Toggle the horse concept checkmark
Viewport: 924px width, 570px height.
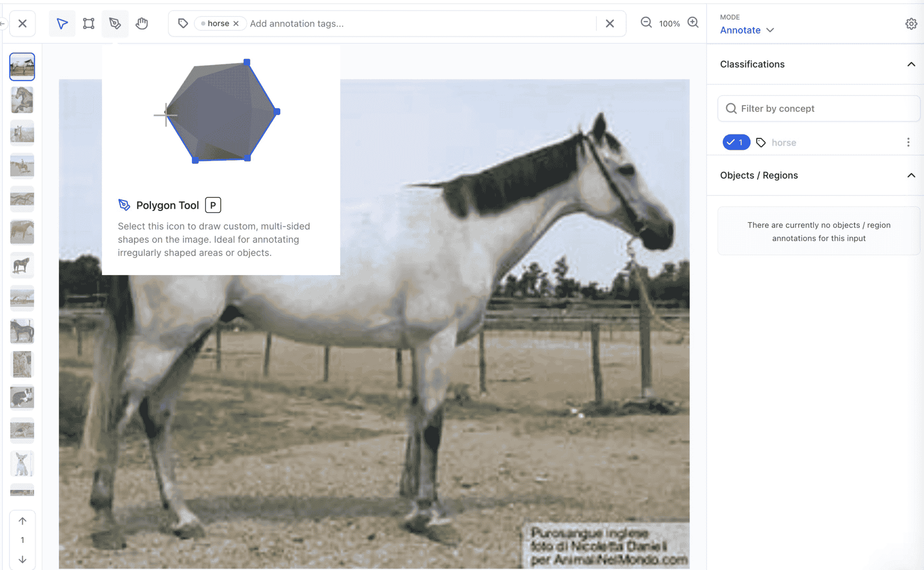tap(736, 142)
